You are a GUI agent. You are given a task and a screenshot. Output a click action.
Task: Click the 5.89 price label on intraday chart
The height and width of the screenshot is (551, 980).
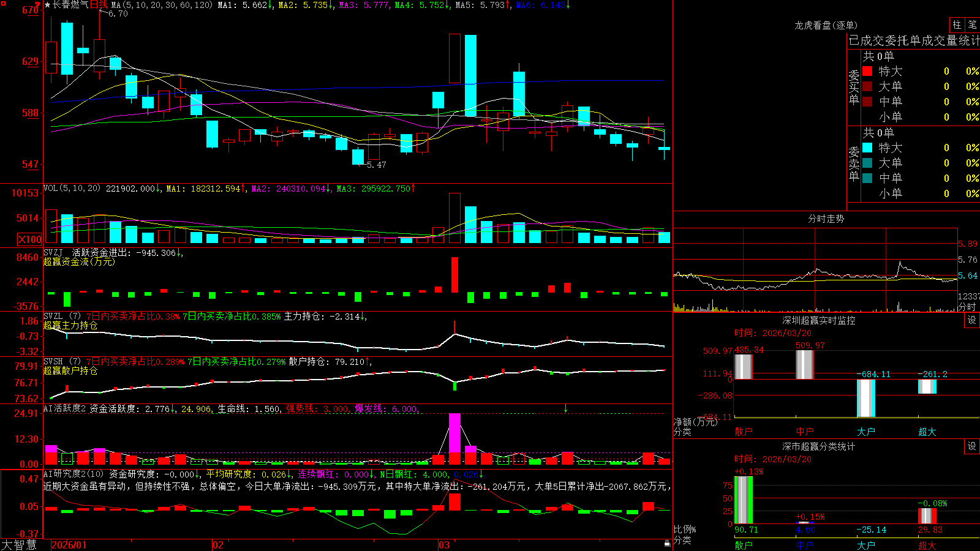tap(968, 244)
